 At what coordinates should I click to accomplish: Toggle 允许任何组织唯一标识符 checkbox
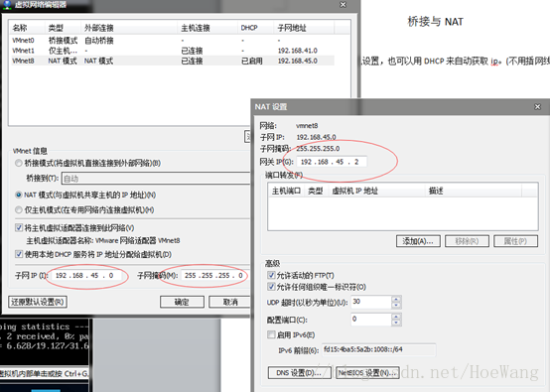271,287
